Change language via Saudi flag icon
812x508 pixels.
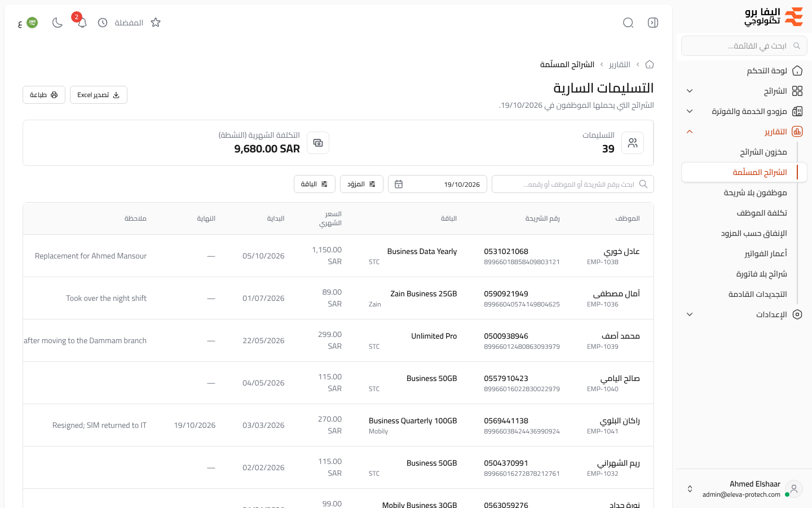[32, 23]
